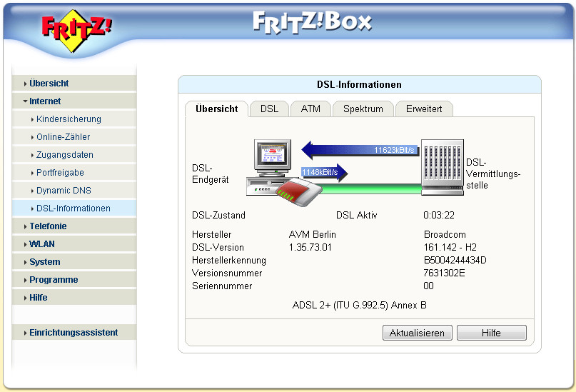The height and width of the screenshot is (392, 576).
Task: Click DSL version 1.35.73.01
Action: (310, 247)
